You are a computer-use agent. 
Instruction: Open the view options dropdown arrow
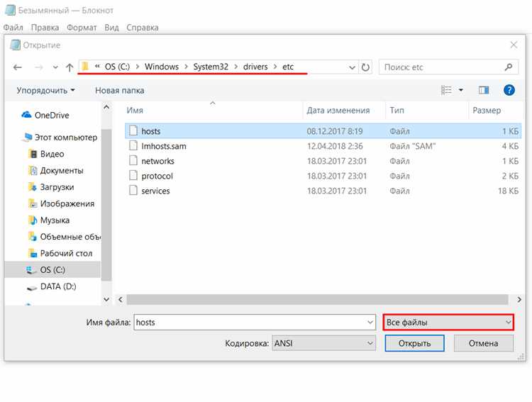(x=461, y=90)
